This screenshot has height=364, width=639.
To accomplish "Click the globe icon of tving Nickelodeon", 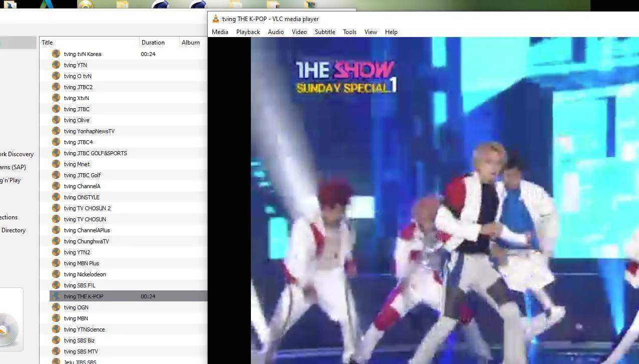I will [56, 274].
